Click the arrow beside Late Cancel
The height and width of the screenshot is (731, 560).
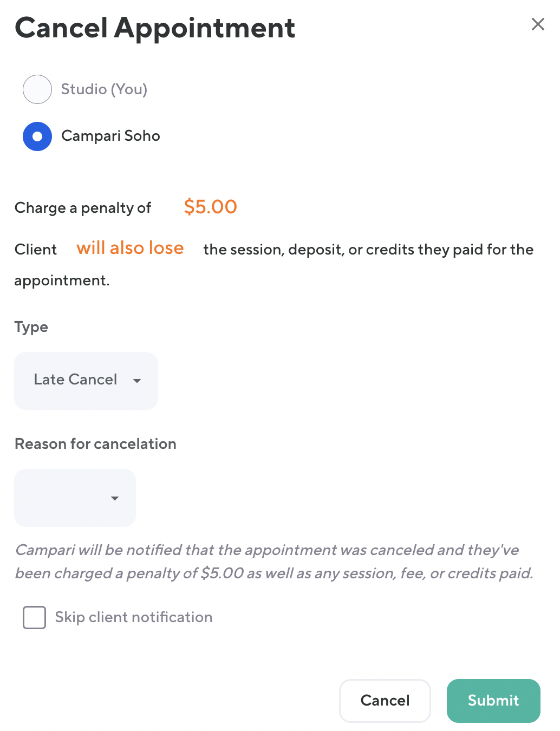pyautogui.click(x=137, y=381)
